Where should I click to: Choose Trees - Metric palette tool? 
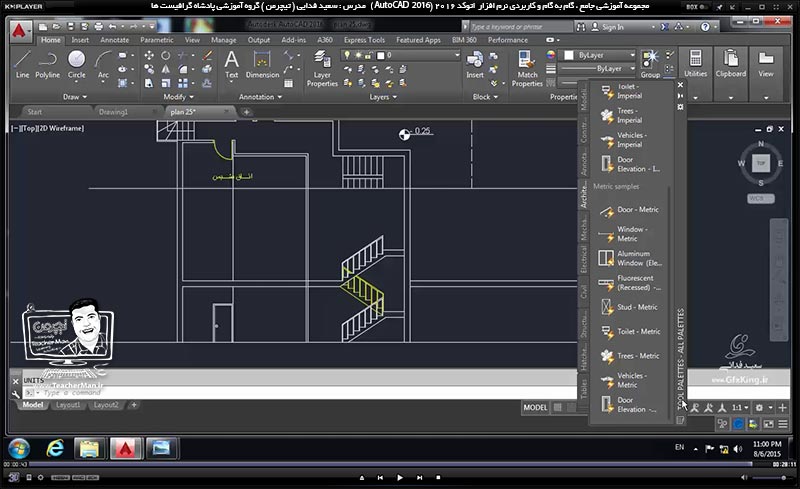[629, 356]
